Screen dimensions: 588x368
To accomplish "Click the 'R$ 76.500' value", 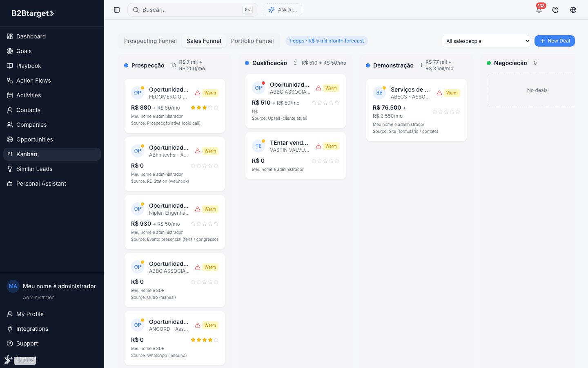I will tap(387, 108).
